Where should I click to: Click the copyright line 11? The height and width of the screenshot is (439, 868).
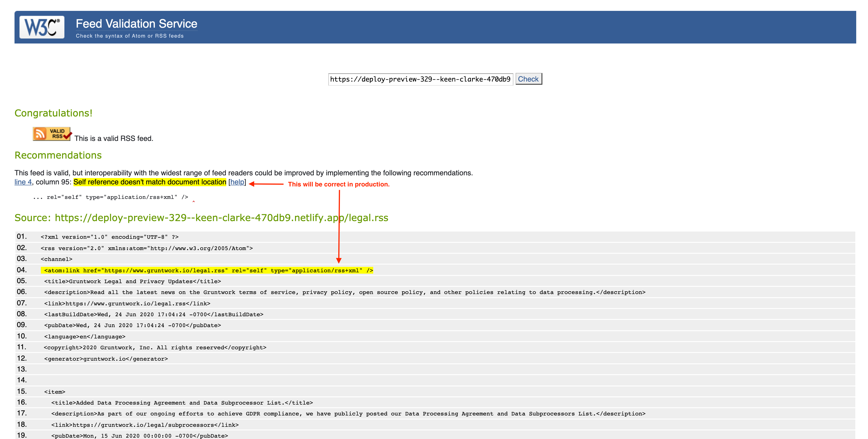155,347
